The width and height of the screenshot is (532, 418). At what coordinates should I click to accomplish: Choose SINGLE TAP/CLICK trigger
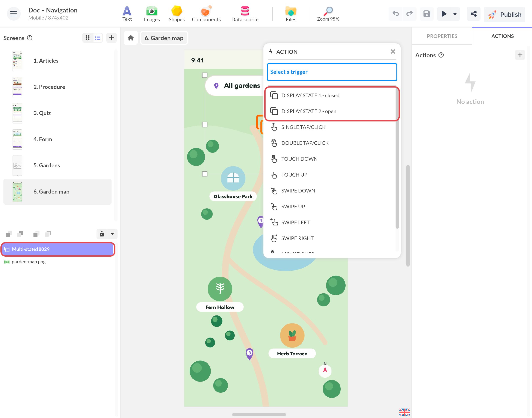click(332, 127)
